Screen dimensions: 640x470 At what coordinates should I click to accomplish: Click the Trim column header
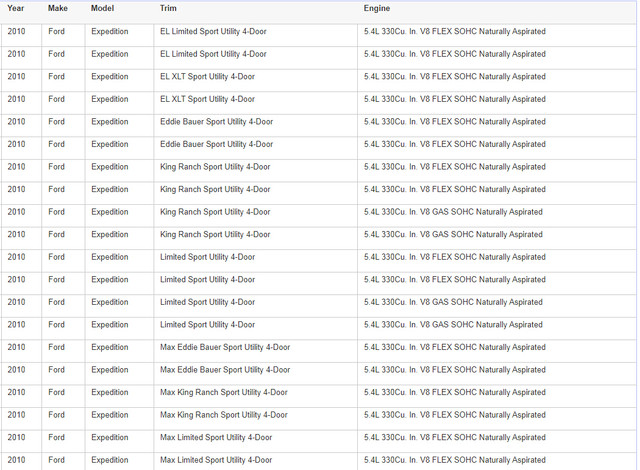168,8
